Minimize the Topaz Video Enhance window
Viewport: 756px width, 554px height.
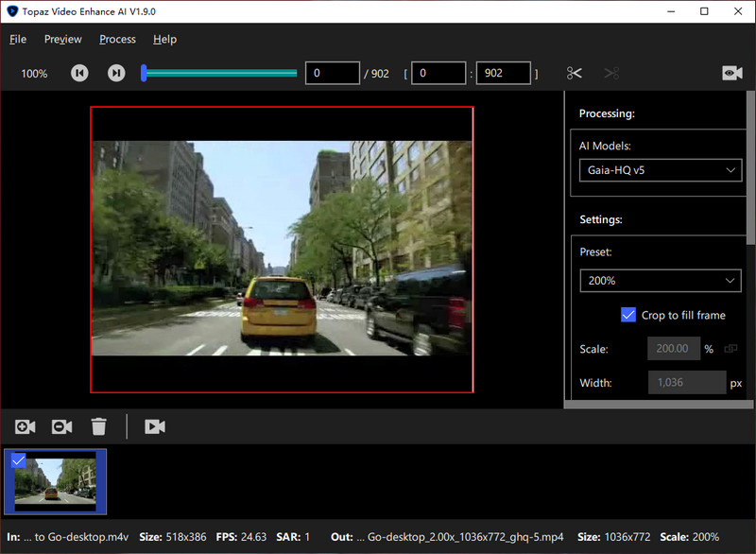click(671, 11)
